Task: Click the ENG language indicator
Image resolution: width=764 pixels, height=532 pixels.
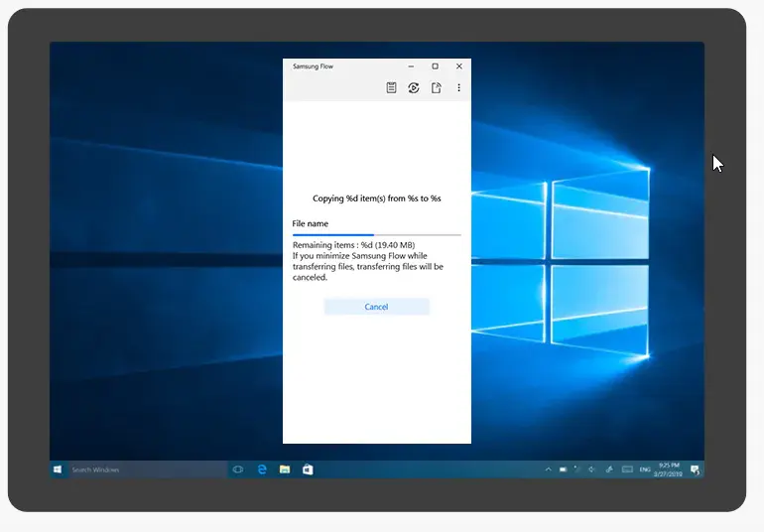Action: [x=645, y=469]
